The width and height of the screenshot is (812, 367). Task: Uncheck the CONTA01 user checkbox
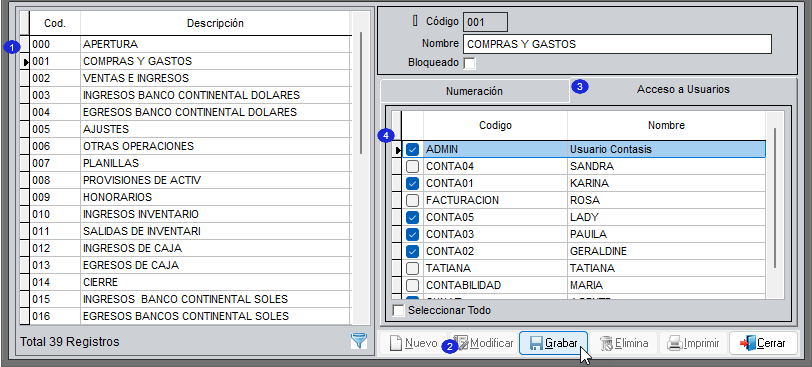click(x=412, y=183)
